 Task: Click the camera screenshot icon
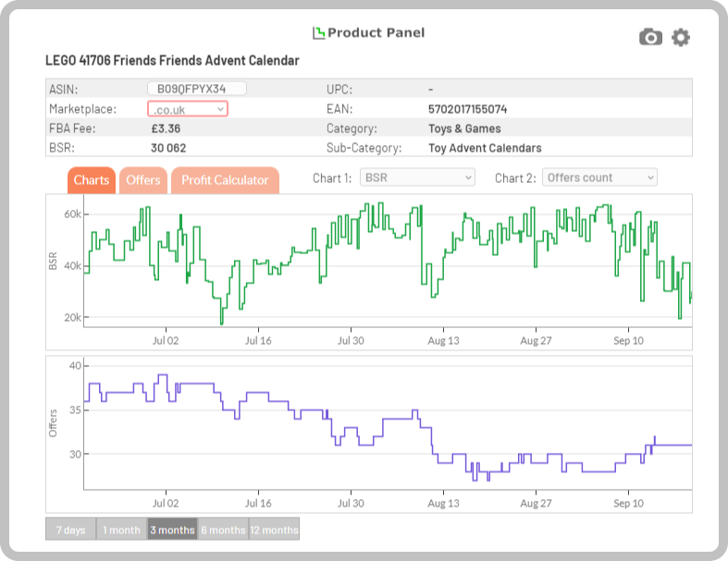[650, 37]
